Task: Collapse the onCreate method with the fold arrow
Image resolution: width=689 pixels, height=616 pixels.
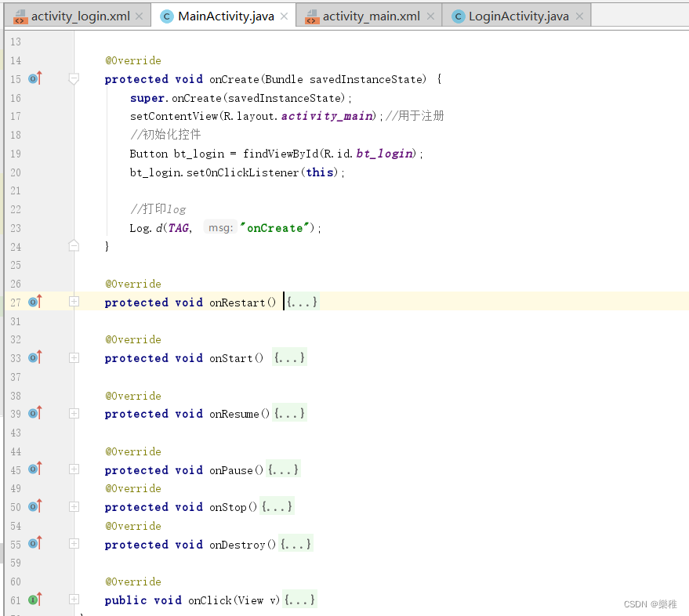Action: point(74,78)
